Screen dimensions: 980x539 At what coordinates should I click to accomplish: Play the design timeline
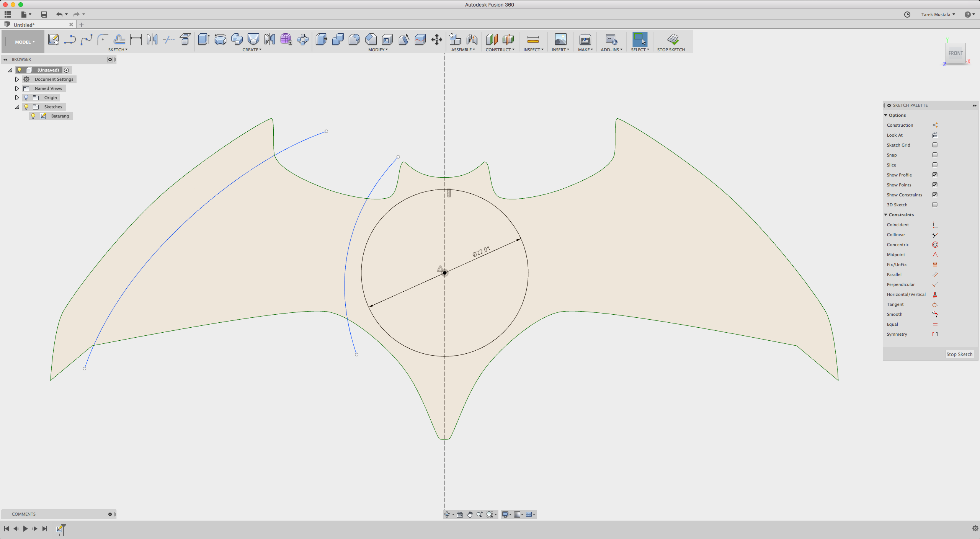tap(25, 529)
